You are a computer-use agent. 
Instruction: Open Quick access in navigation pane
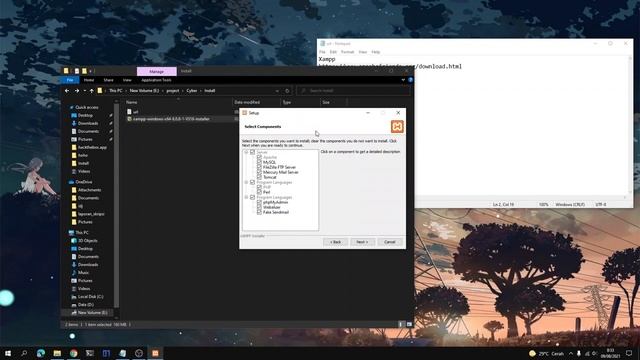click(87, 107)
